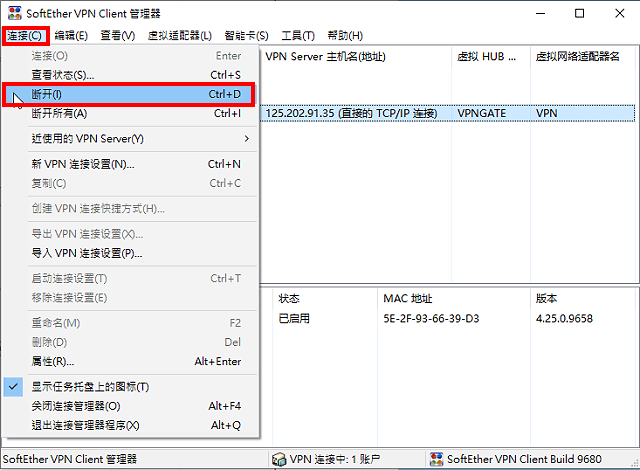Click the 已启用 status cell
Viewport: 640px width, 470px height.
click(x=294, y=318)
